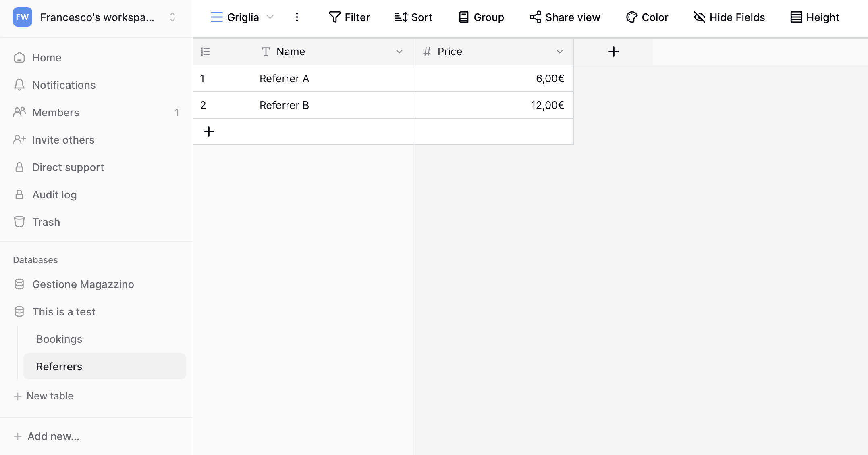Screen dimensions: 868x455
Task: Open the workspace switcher for Francesco's workspace
Action: 172,17
